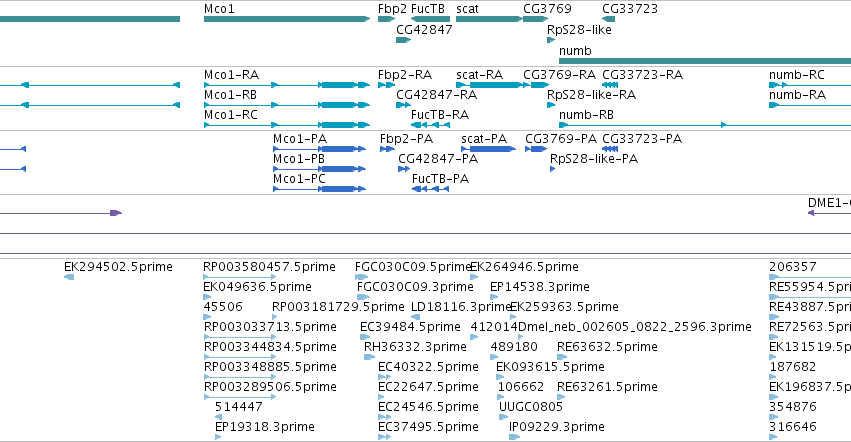
Task: Select the EC22647.5prime EST
Action: tap(384, 397)
